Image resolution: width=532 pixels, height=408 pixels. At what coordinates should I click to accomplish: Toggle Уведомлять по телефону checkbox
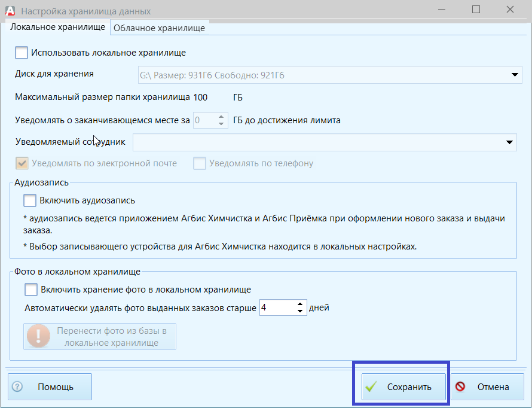(x=200, y=163)
